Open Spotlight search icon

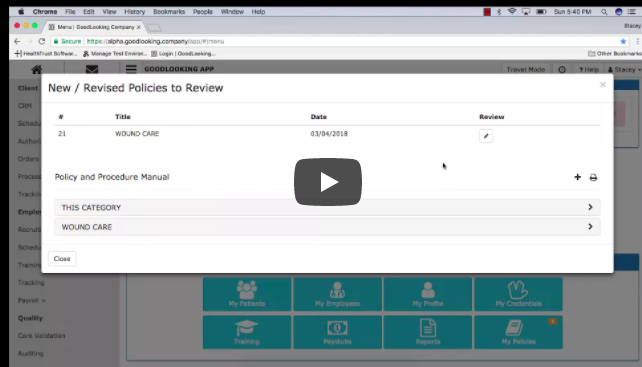[x=604, y=12]
